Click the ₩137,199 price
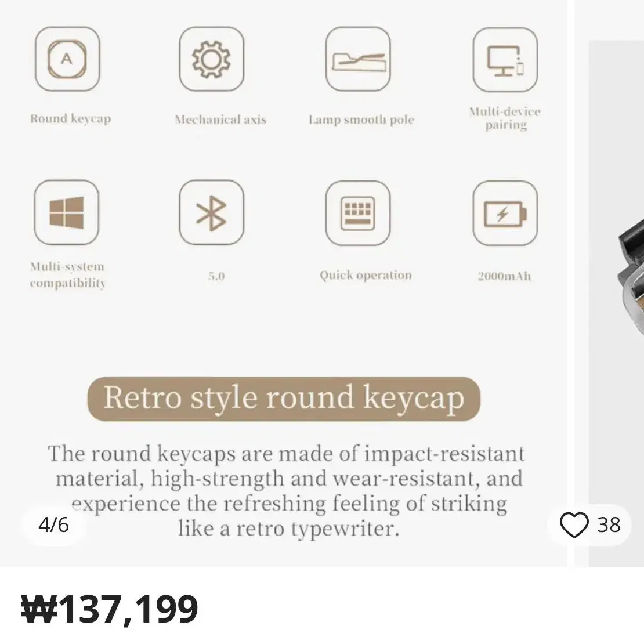Viewport: 644px width, 644px height. 110,609
